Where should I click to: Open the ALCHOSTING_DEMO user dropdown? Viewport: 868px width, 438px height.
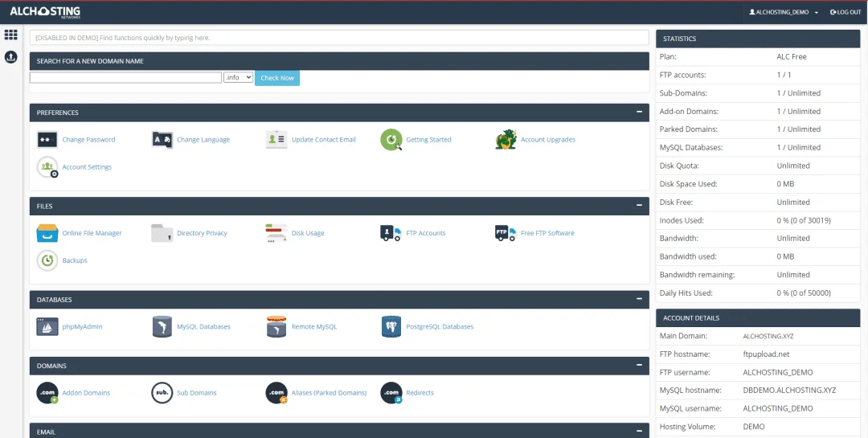784,12
